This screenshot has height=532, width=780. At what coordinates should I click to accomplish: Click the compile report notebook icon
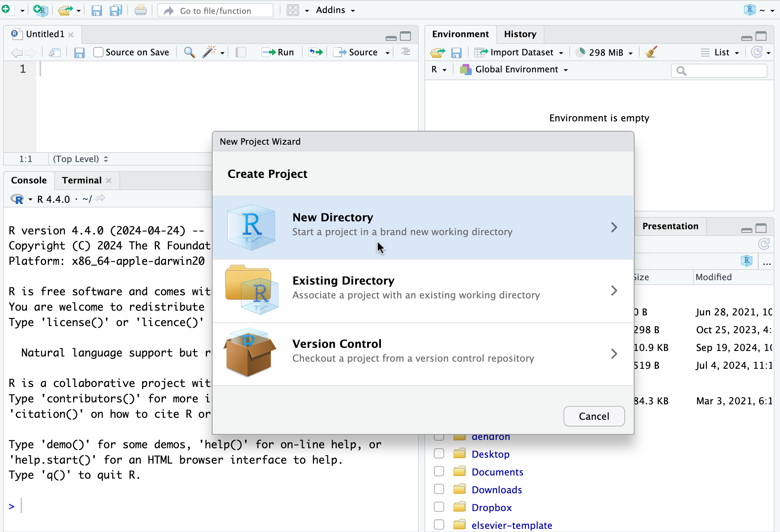(x=241, y=52)
